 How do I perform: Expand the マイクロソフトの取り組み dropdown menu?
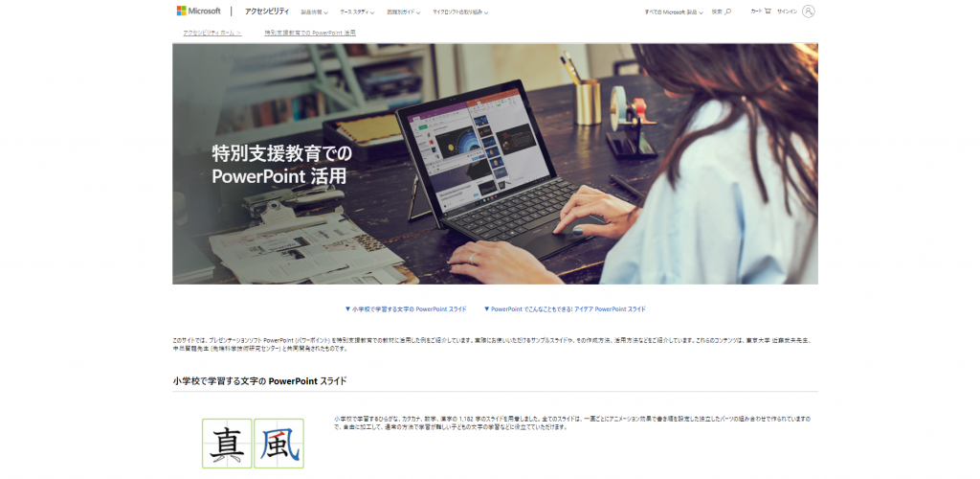460,11
